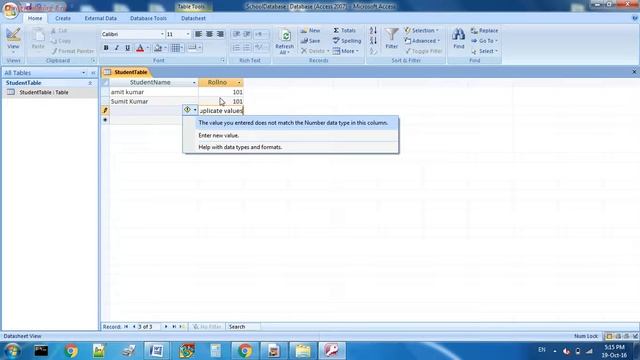Image resolution: width=640 pixels, height=360 pixels.
Task: Open the font size 11 dropdown
Action: click(x=188, y=34)
